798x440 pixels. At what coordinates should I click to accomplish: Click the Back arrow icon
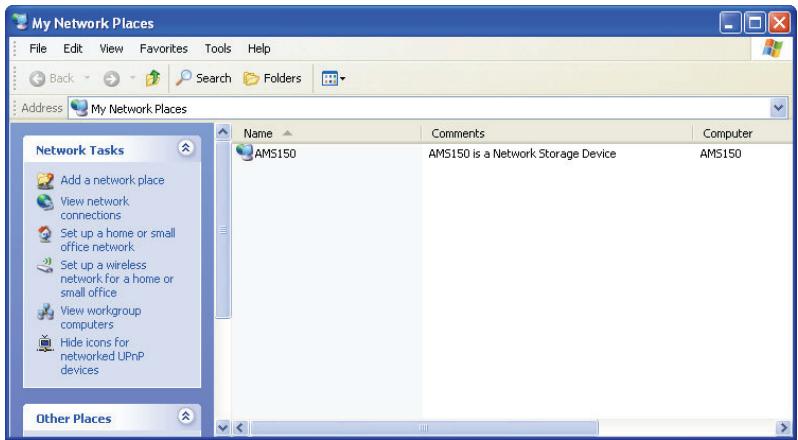[x=37, y=78]
